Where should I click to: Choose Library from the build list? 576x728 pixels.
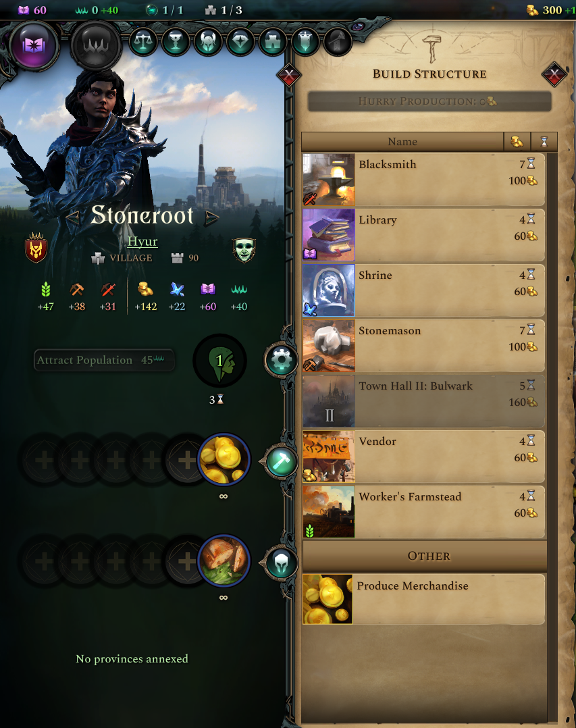423,235
